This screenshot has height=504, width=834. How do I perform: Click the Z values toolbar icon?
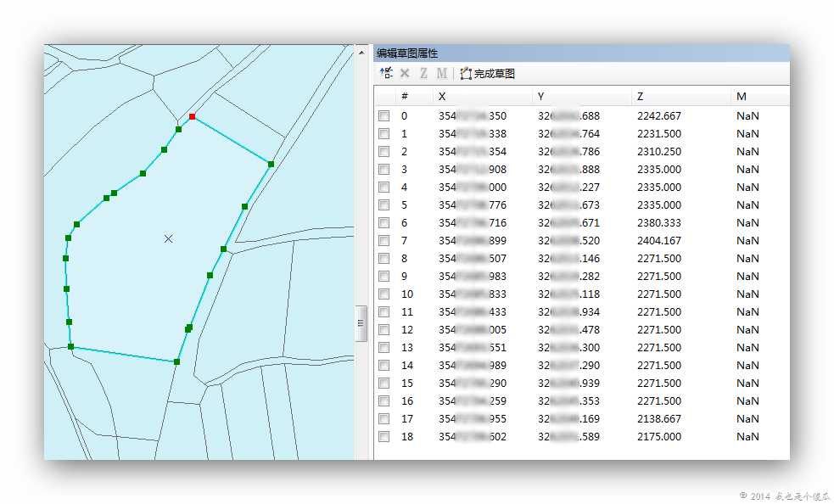point(423,74)
